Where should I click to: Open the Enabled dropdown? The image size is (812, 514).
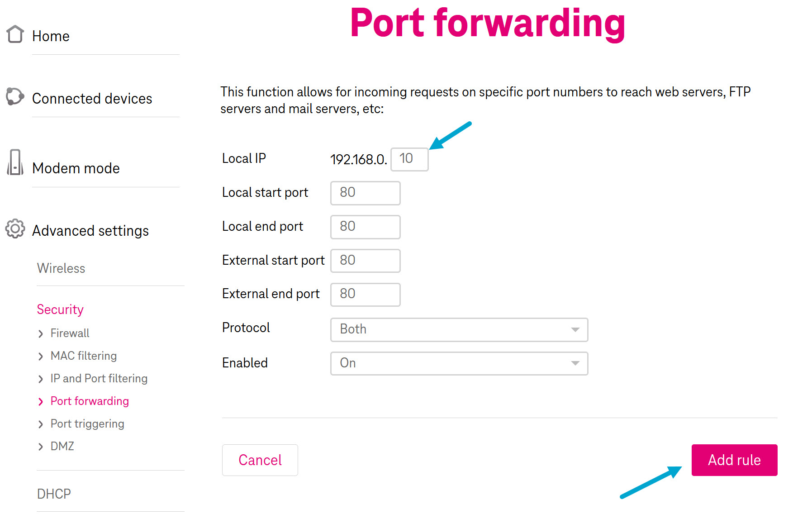tap(458, 363)
